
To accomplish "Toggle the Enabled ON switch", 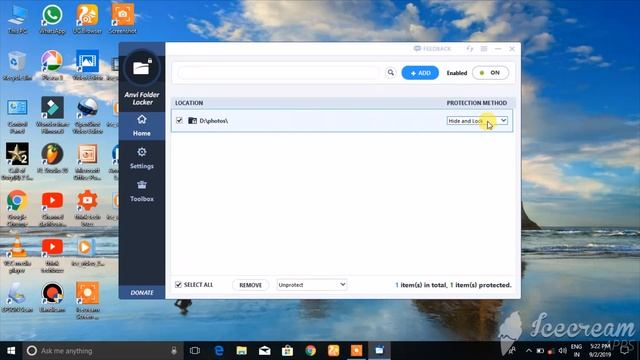I will pyautogui.click(x=490, y=73).
